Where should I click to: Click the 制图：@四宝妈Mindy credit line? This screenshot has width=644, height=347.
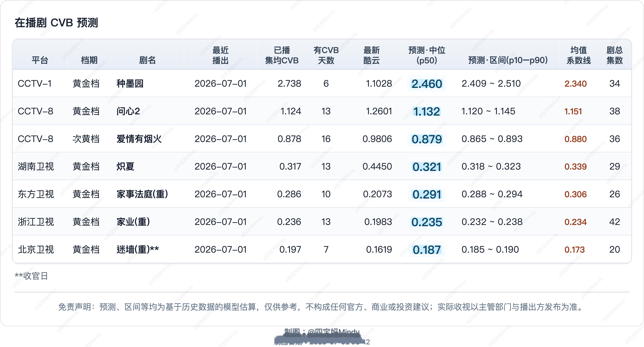(x=322, y=332)
